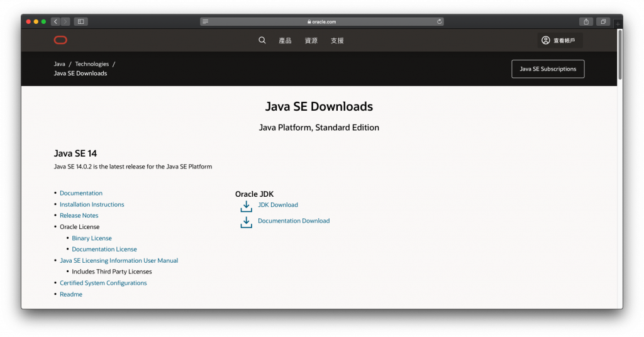Click the 'Oracle License' list item text
The width and height of the screenshot is (644, 337).
tap(79, 227)
